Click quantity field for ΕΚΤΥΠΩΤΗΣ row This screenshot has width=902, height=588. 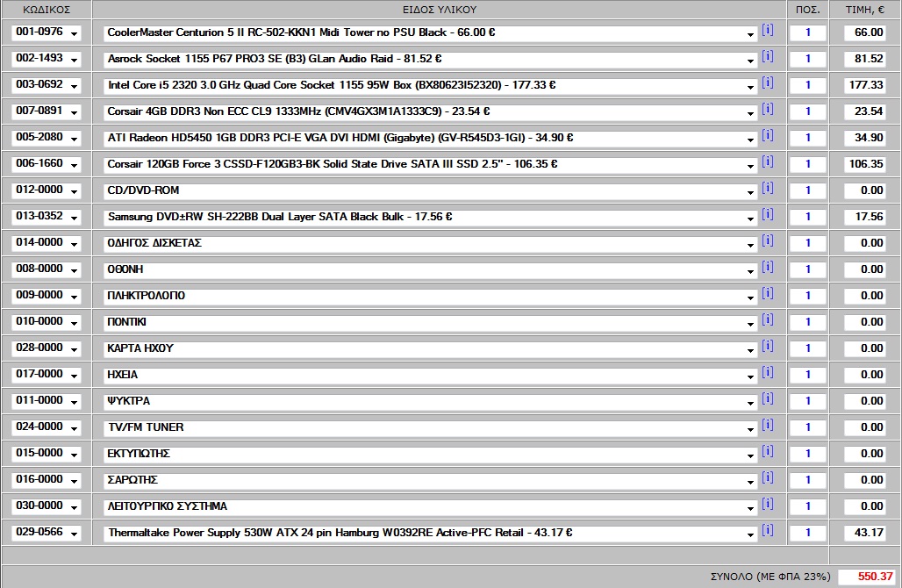[x=807, y=454]
